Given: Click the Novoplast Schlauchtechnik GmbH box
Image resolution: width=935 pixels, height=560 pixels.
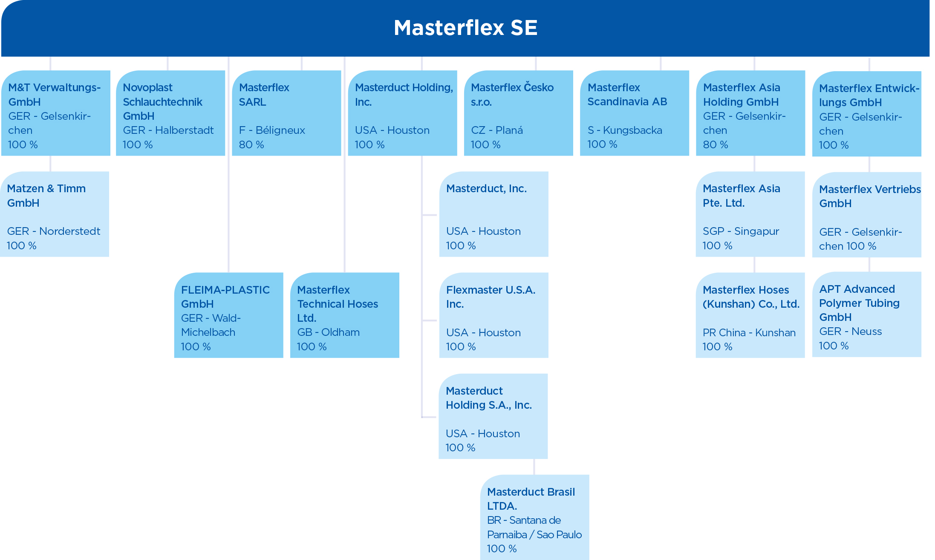Looking at the screenshot, I should [x=170, y=113].
